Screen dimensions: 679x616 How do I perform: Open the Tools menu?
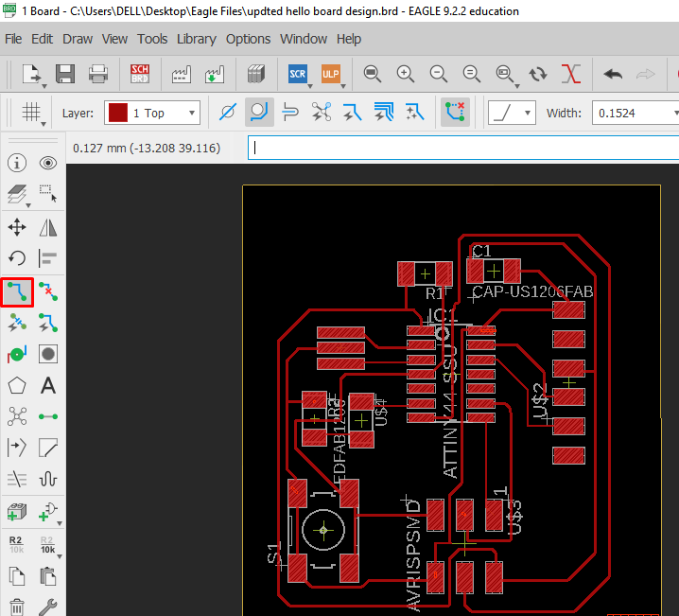click(152, 39)
